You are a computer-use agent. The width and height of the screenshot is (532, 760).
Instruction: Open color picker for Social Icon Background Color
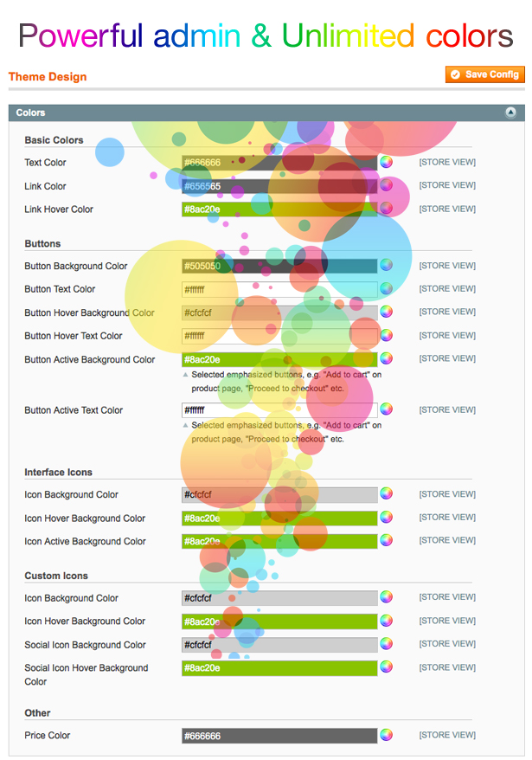point(387,644)
